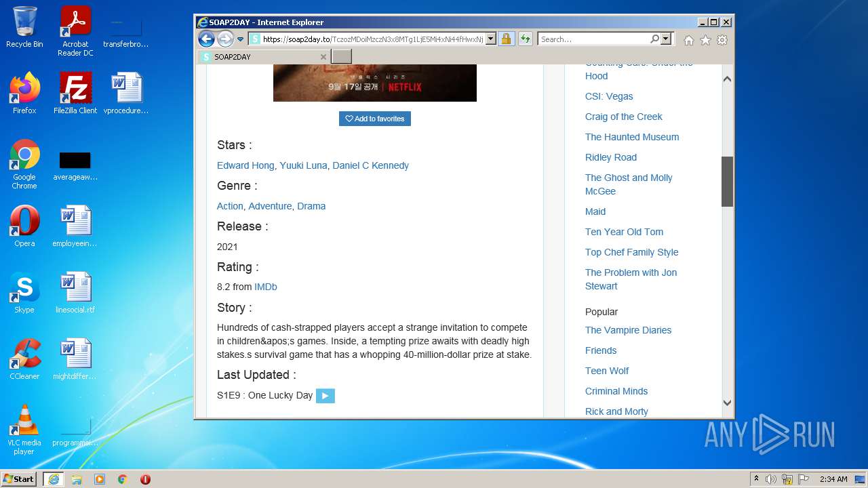Image resolution: width=868 pixels, height=488 pixels.
Task: Select the Drama genre link
Action: (x=311, y=206)
